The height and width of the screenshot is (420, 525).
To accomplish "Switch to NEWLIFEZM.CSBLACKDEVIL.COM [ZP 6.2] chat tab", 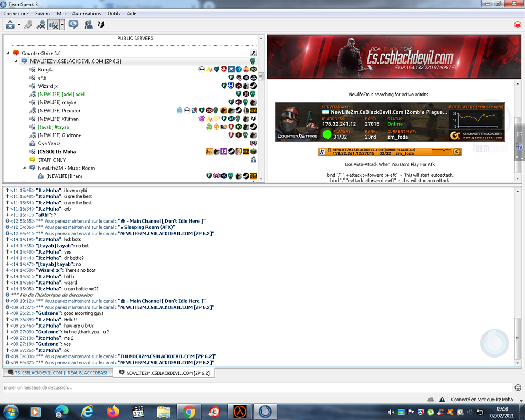I will click(x=164, y=373).
